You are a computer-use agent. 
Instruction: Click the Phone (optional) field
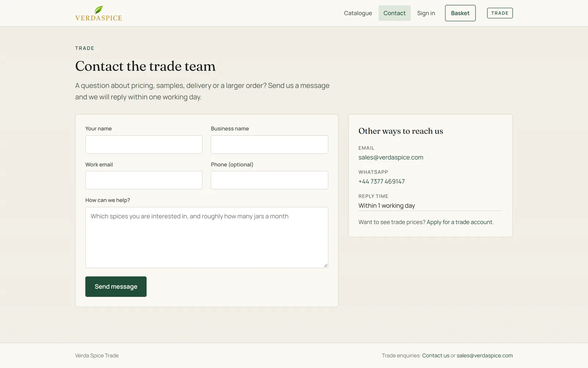pos(269,180)
